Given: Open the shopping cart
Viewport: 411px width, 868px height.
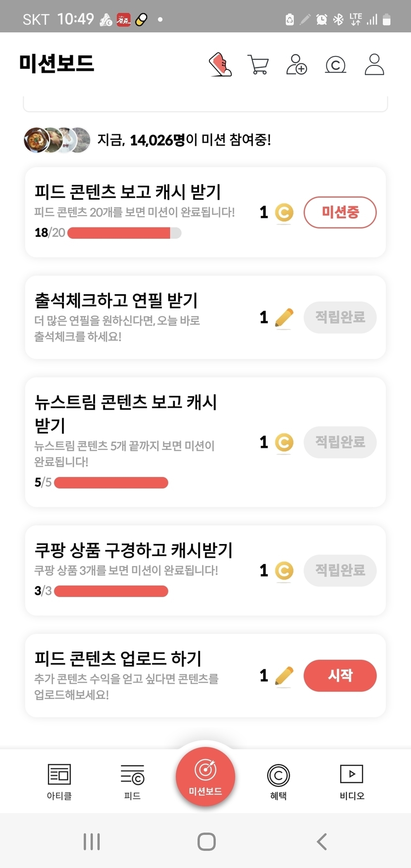Looking at the screenshot, I should (258, 65).
